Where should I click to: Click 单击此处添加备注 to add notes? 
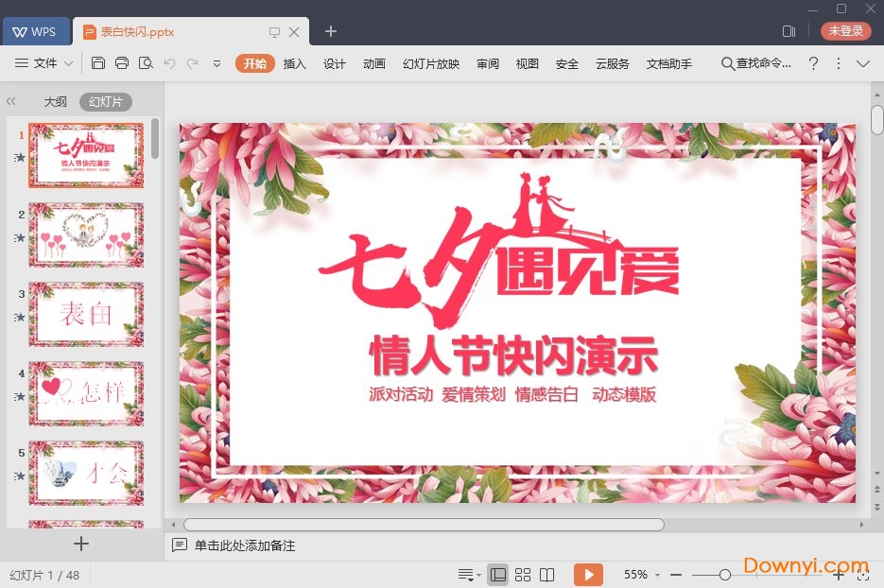coord(245,545)
